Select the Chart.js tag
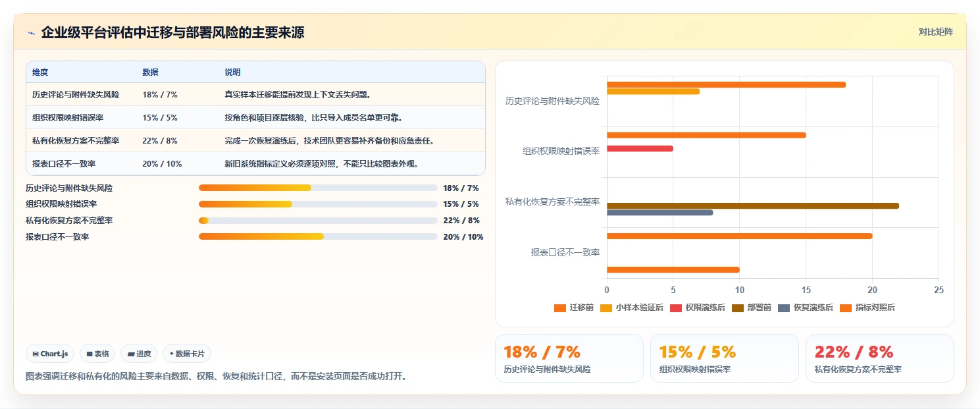The width and height of the screenshot is (980, 409). [51, 354]
